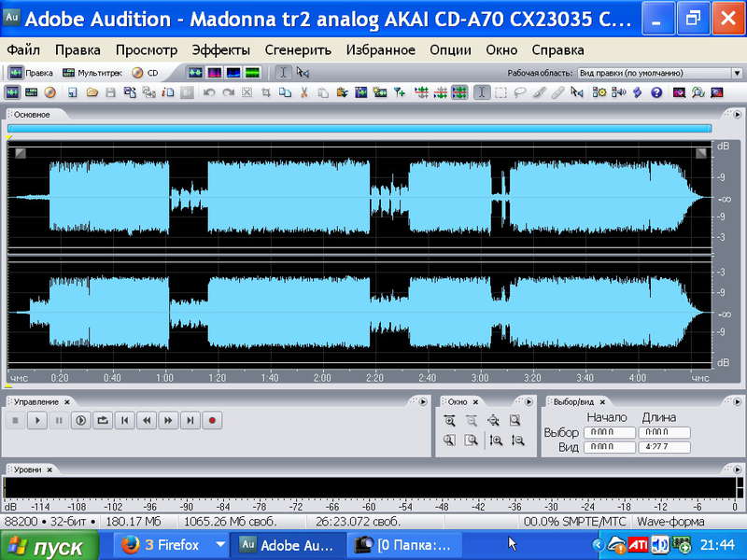Click blue help question mark icon

coord(656,92)
